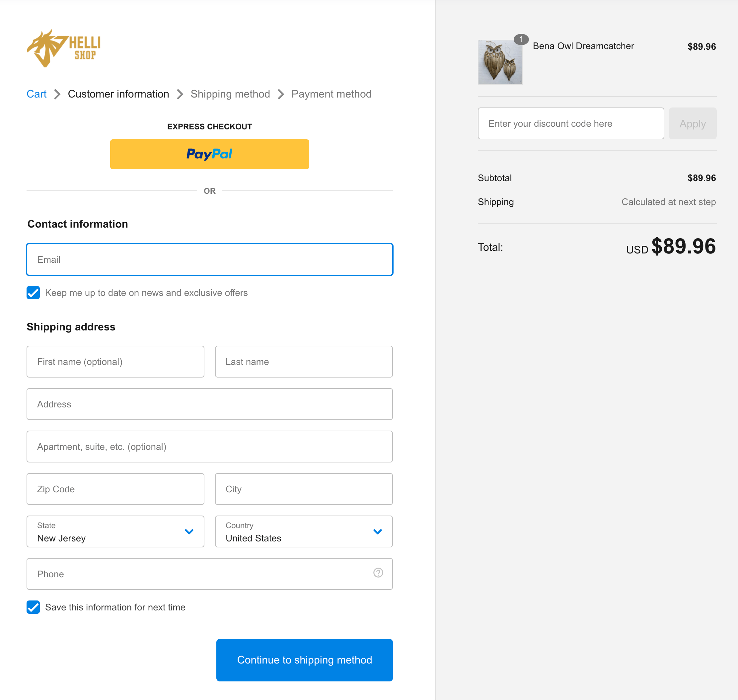Open the State dropdown showing New Jersey
The image size is (738, 700).
pos(115,531)
